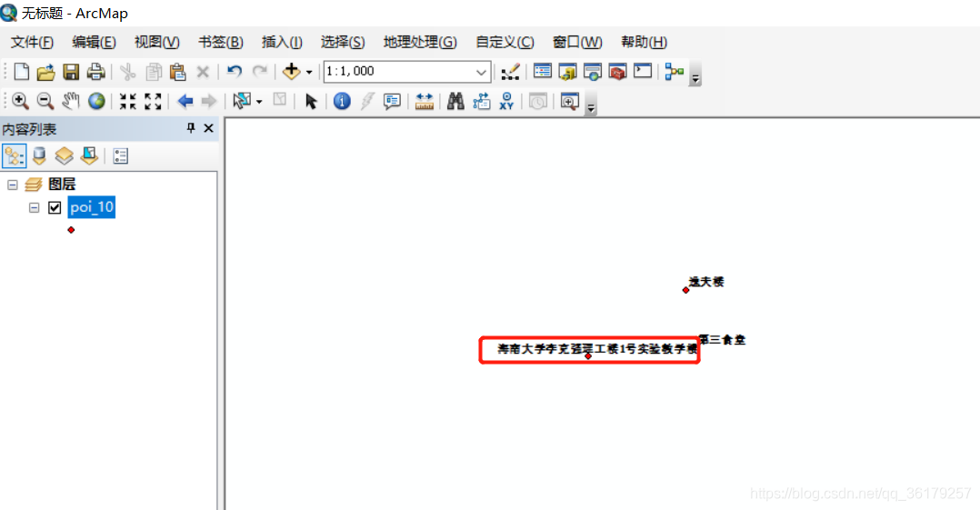980x510 pixels.
Task: Open the 视图(V) menu
Action: coord(157,42)
